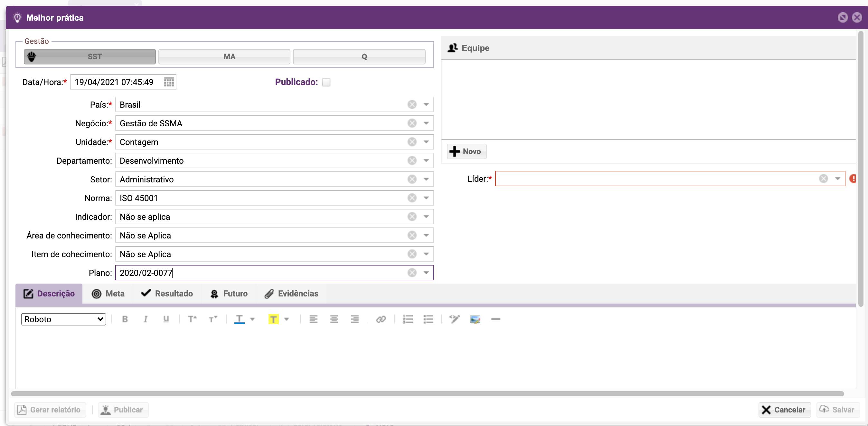Expand the Negócio dropdown
The image size is (868, 426).
pyautogui.click(x=426, y=123)
